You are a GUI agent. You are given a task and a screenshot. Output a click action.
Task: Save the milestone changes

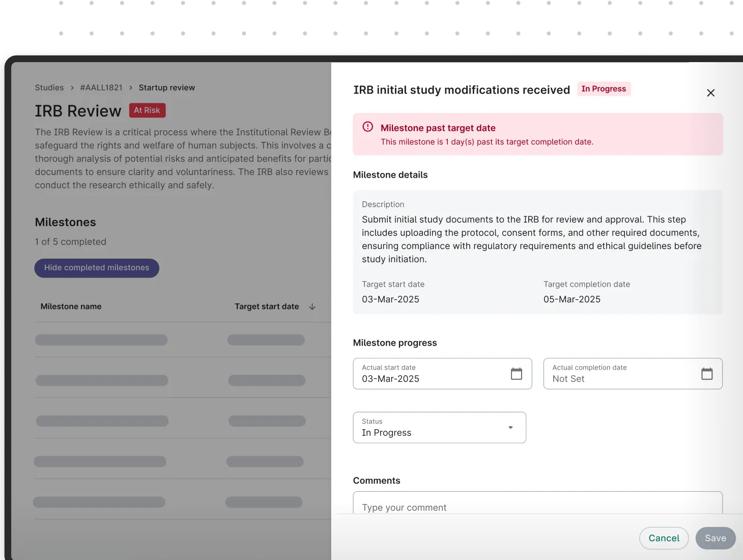pyautogui.click(x=715, y=538)
